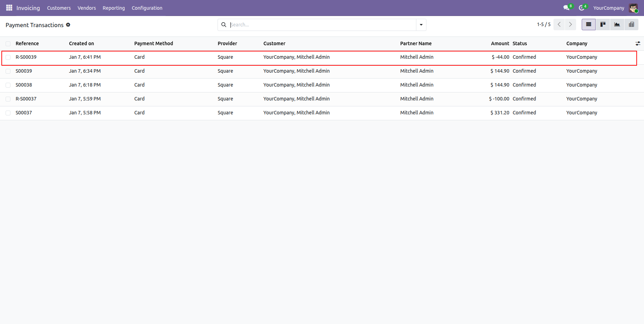Expand the search filter options dropdown
The image size is (644, 324).
(x=421, y=25)
